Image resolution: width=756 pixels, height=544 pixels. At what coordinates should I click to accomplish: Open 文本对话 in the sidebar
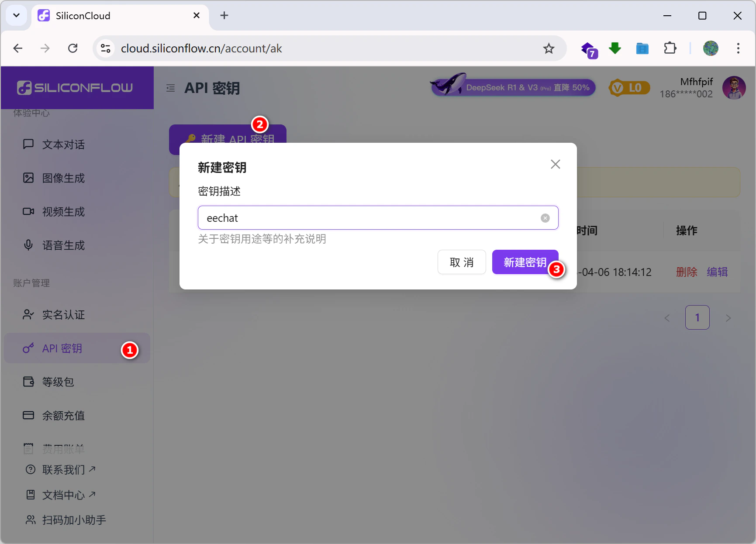77,145
